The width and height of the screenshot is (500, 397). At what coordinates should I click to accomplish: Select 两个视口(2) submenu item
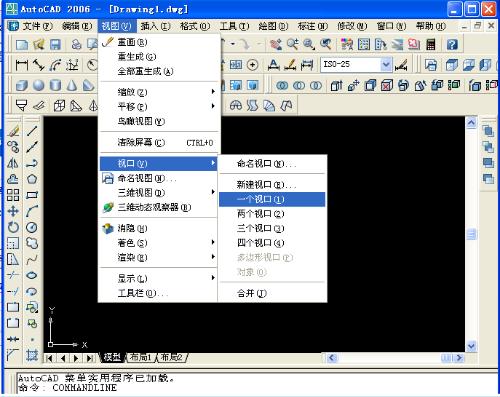272,214
